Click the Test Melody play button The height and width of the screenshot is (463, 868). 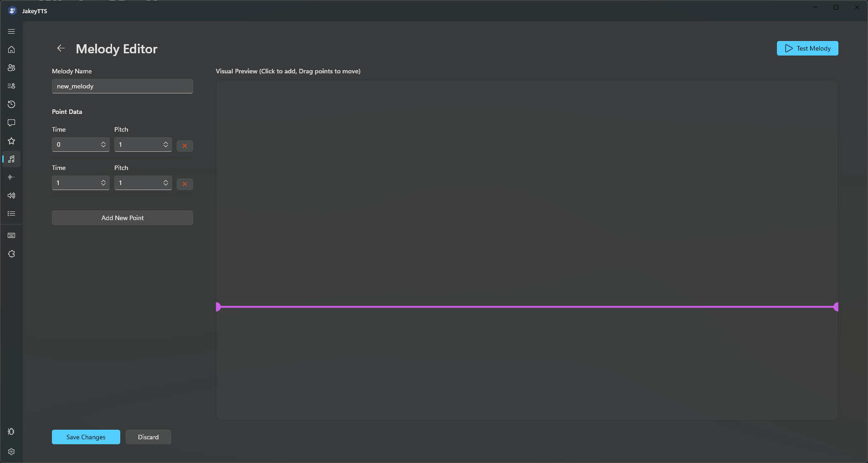point(807,48)
